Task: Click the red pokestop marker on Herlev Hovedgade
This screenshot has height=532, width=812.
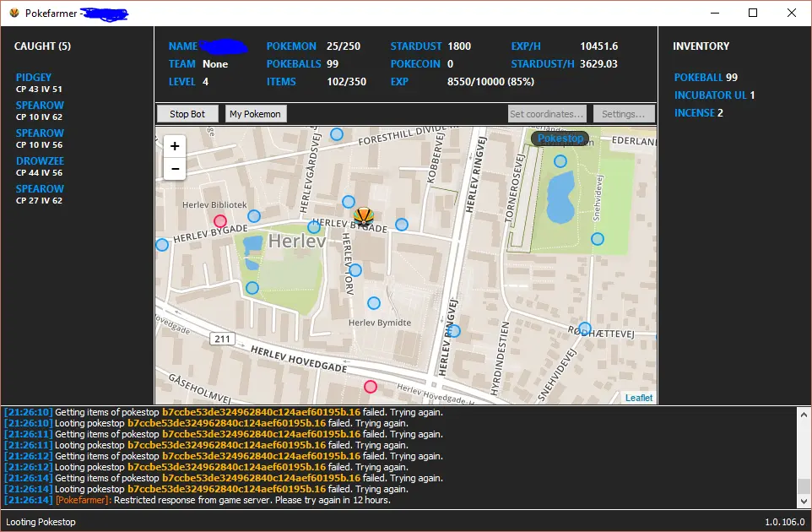Action: click(371, 387)
